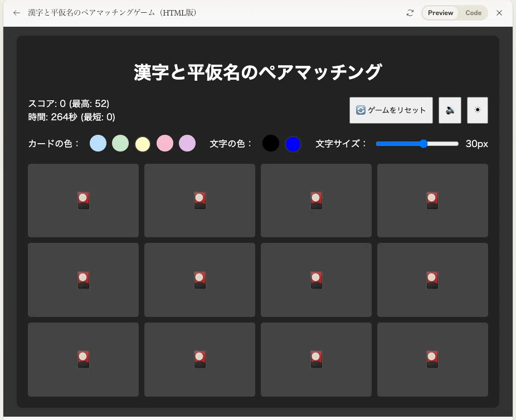516x420 pixels.
Task: Flip the fourth card in top row
Action: [432, 201]
